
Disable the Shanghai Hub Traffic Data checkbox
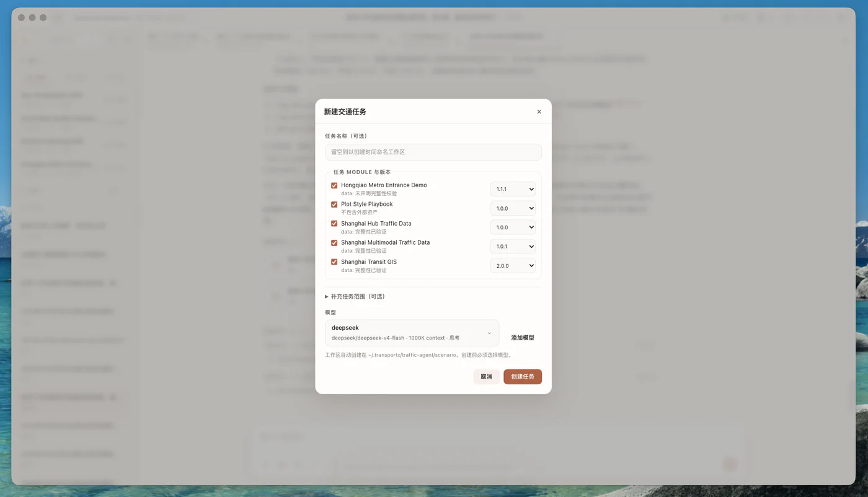pos(334,224)
